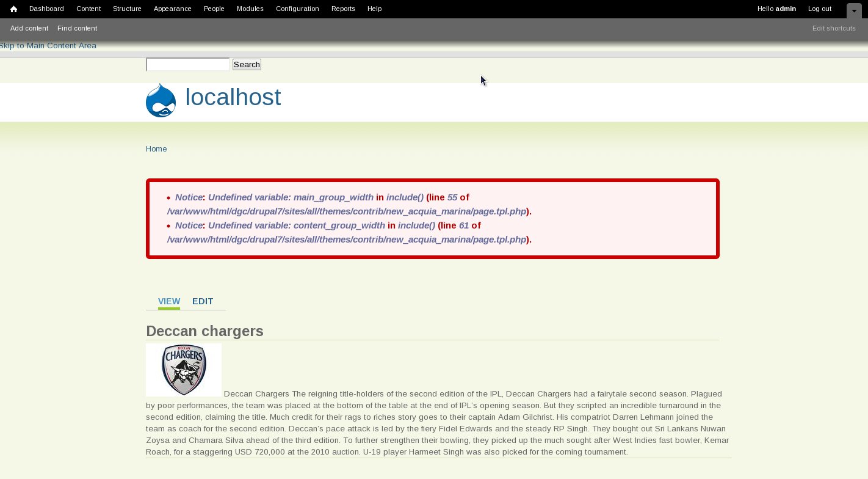Click the content_group_width undefined variable notice

(349, 232)
